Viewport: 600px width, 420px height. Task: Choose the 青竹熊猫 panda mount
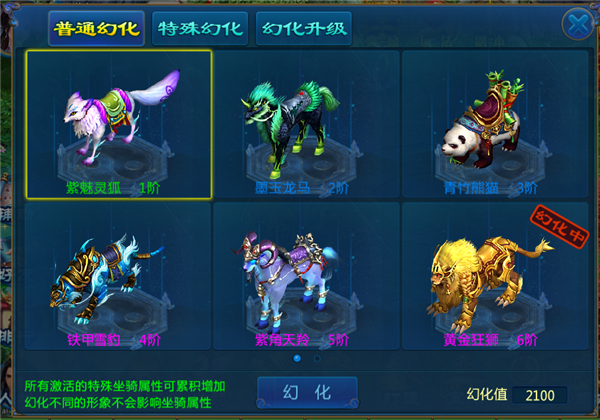(x=495, y=124)
